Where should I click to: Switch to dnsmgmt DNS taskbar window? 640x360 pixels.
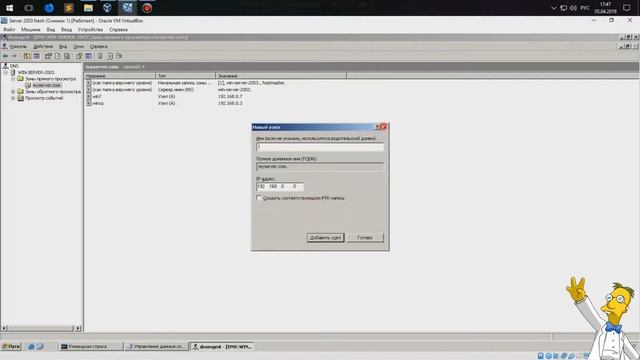pos(222,347)
